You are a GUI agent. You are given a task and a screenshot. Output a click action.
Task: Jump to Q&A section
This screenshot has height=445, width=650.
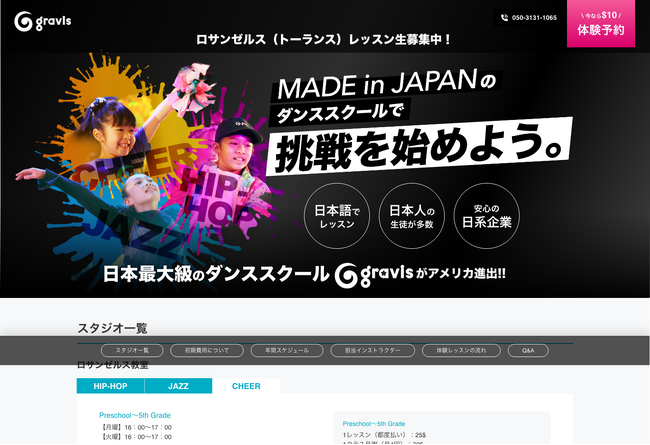528,350
